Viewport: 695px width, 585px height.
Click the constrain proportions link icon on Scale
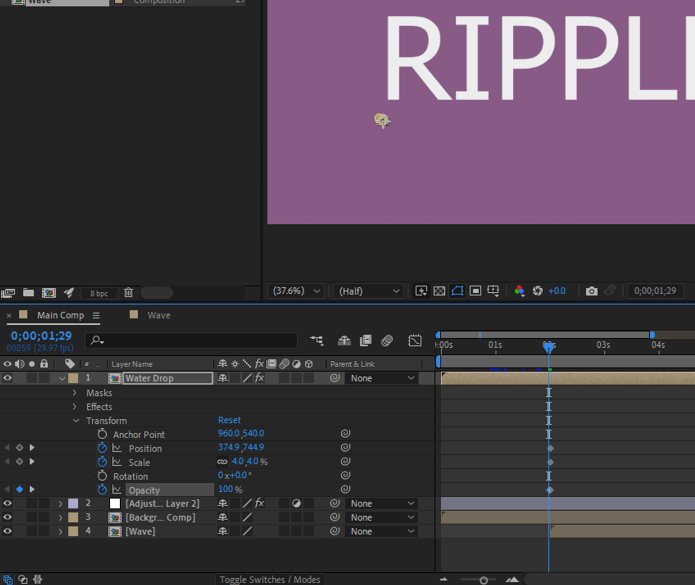pos(222,462)
